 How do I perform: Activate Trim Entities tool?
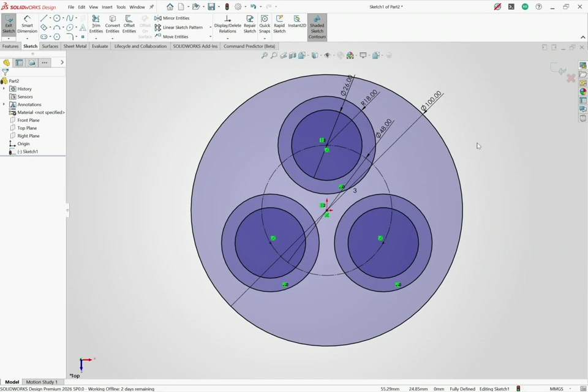[96, 24]
